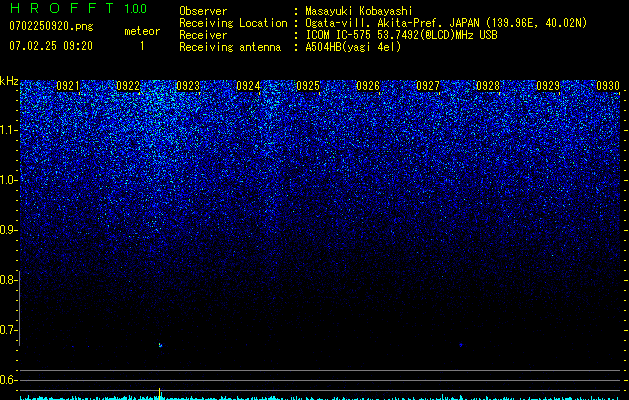Click the HROFFT title text
The height and width of the screenshot is (400, 629).
click(x=63, y=8)
